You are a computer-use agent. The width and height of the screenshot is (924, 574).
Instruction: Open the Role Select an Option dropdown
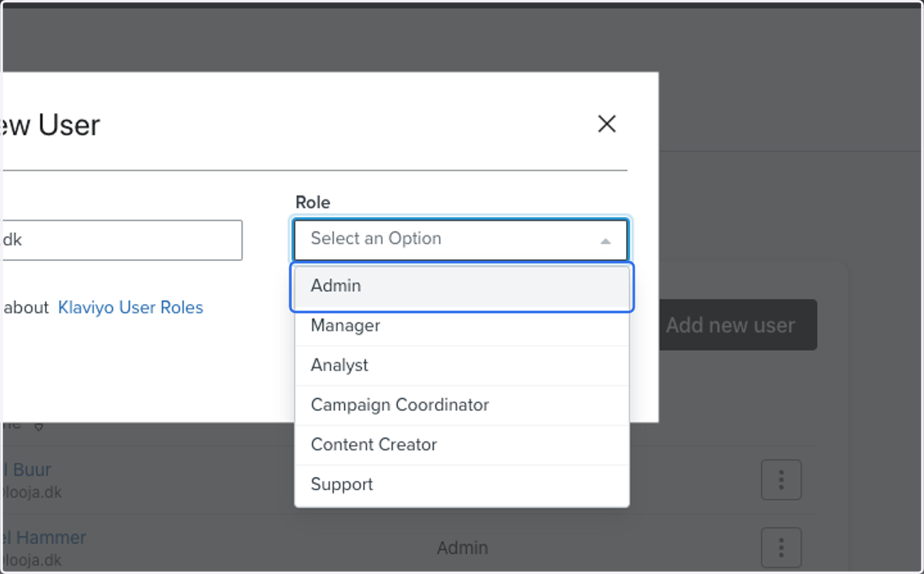tap(460, 239)
